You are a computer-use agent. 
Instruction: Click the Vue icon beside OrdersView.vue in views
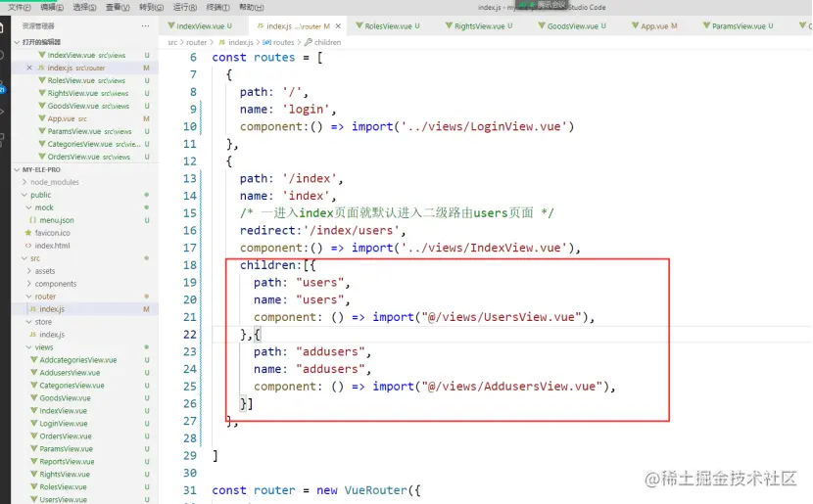34,436
